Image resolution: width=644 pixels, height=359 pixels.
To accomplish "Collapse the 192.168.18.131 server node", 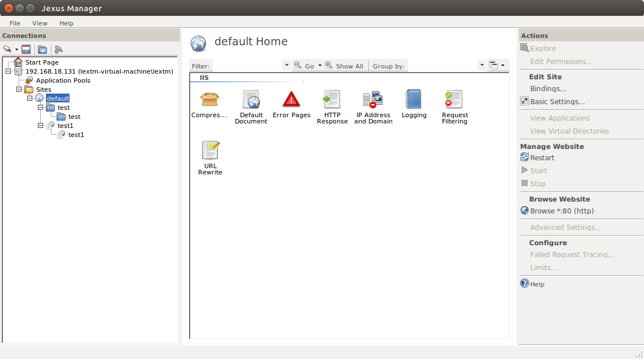I will pyautogui.click(x=8, y=71).
